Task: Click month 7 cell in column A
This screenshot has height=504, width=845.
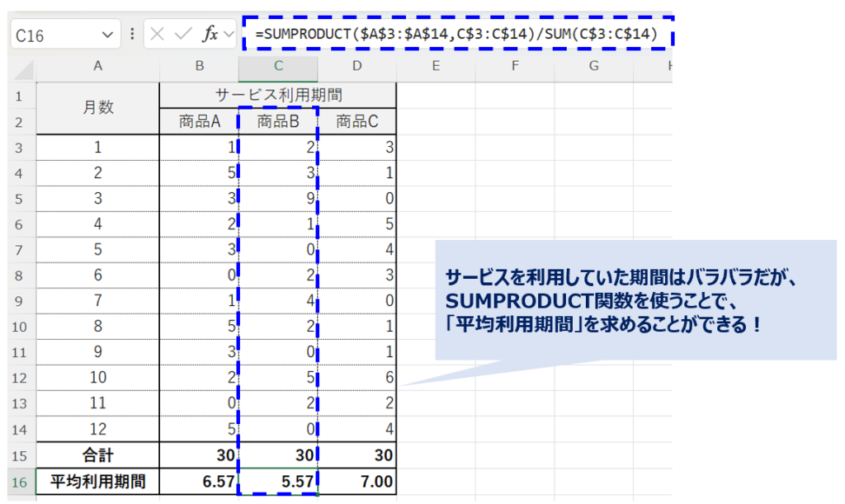Action: pyautogui.click(x=97, y=301)
